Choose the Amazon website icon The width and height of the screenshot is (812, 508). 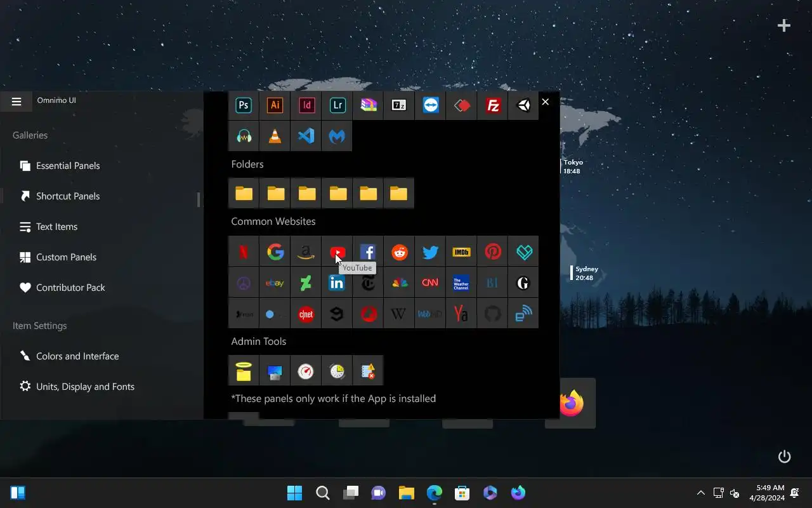(306, 252)
